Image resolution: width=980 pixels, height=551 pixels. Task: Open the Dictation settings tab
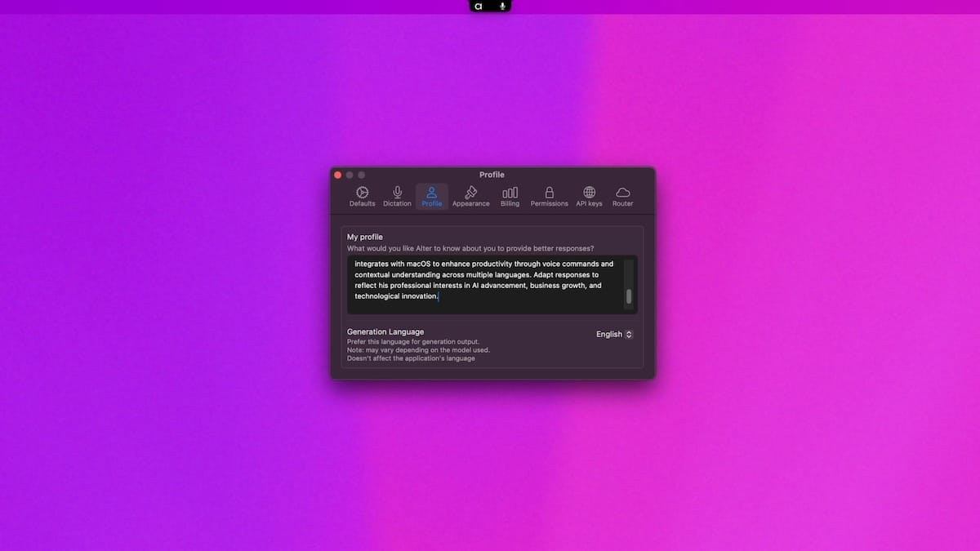(397, 197)
